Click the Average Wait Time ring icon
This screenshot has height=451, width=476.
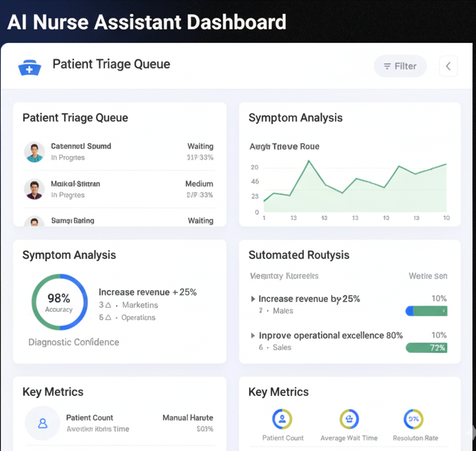tap(348, 419)
